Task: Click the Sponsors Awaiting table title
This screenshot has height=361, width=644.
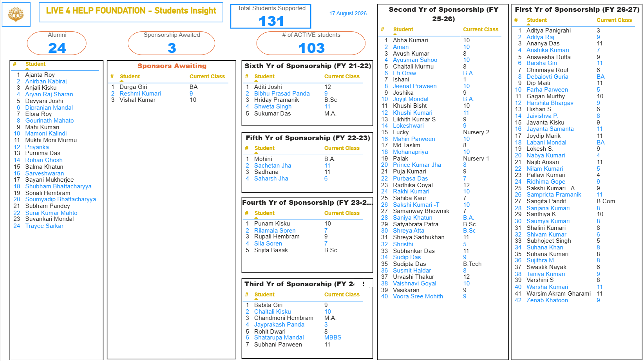Action: [172, 66]
